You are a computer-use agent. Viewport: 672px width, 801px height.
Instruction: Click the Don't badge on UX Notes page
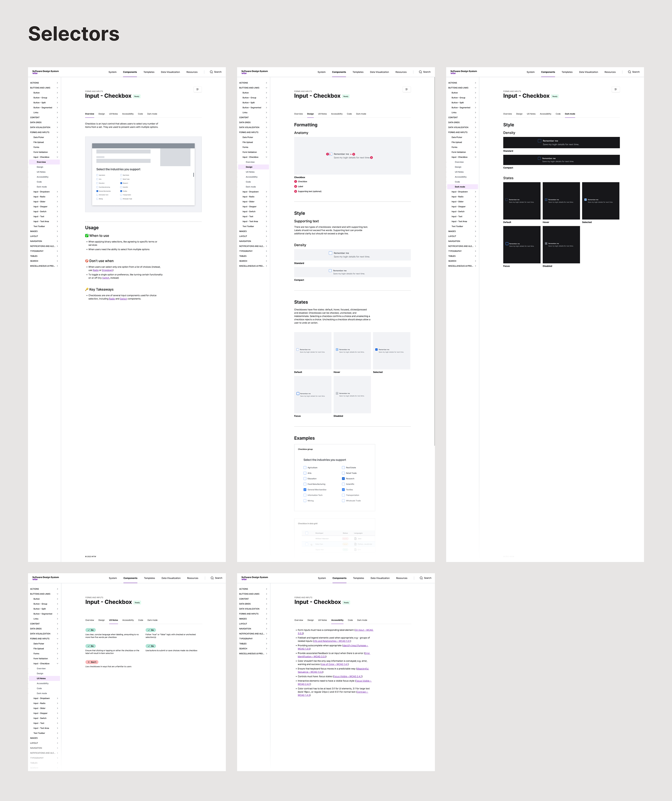[x=92, y=662]
